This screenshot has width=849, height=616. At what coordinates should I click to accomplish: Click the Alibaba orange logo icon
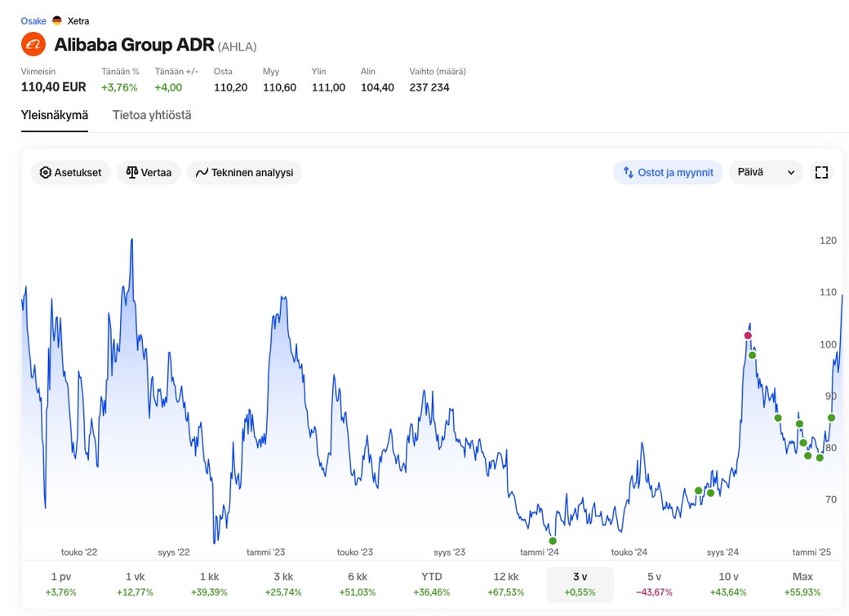click(x=33, y=44)
